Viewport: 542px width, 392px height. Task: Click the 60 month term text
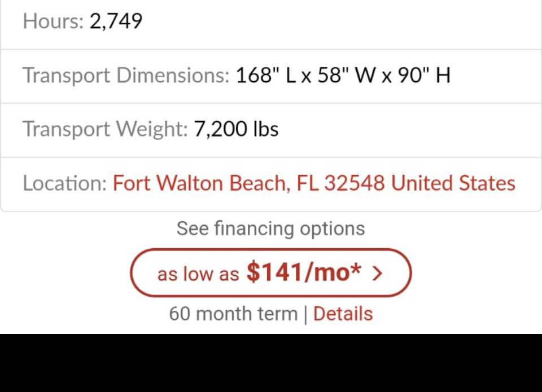233,314
